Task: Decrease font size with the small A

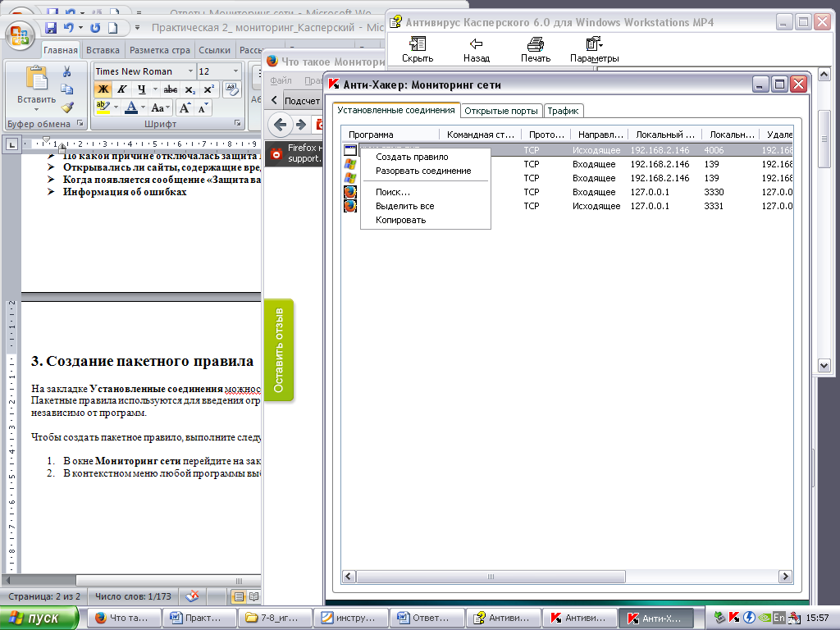Action: tap(203, 107)
